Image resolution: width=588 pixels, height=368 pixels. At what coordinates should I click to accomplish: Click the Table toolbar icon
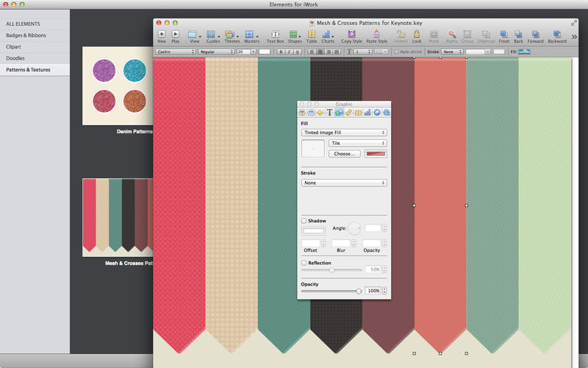click(312, 35)
